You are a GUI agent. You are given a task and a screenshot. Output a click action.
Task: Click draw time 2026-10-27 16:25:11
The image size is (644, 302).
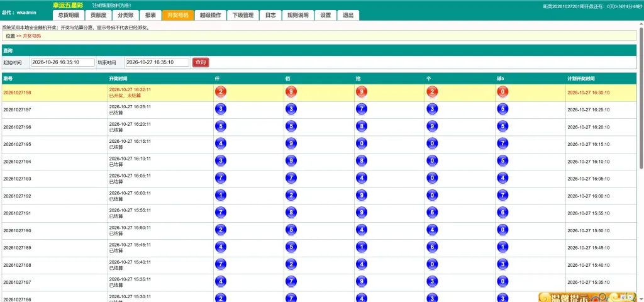click(x=130, y=106)
